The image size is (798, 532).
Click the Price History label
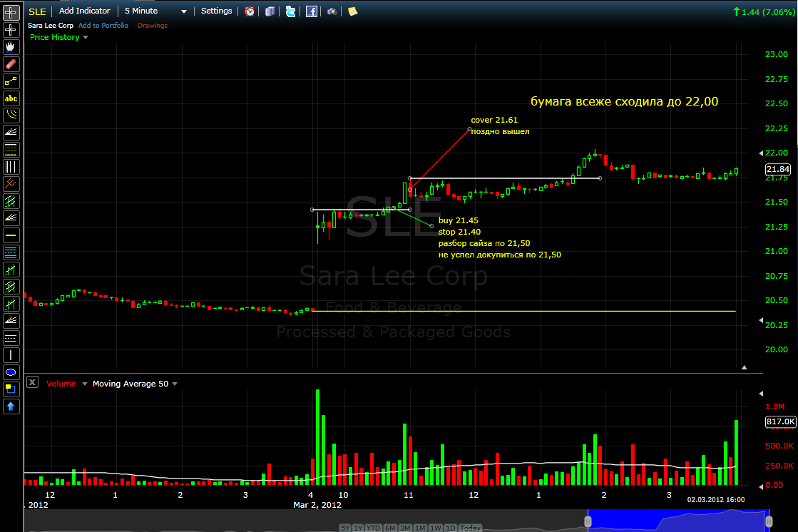[x=54, y=37]
